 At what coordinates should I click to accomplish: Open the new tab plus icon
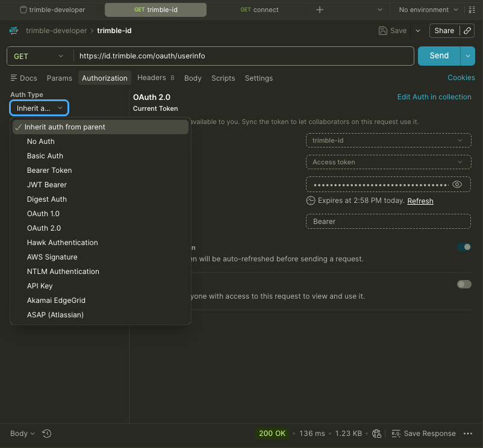320,10
